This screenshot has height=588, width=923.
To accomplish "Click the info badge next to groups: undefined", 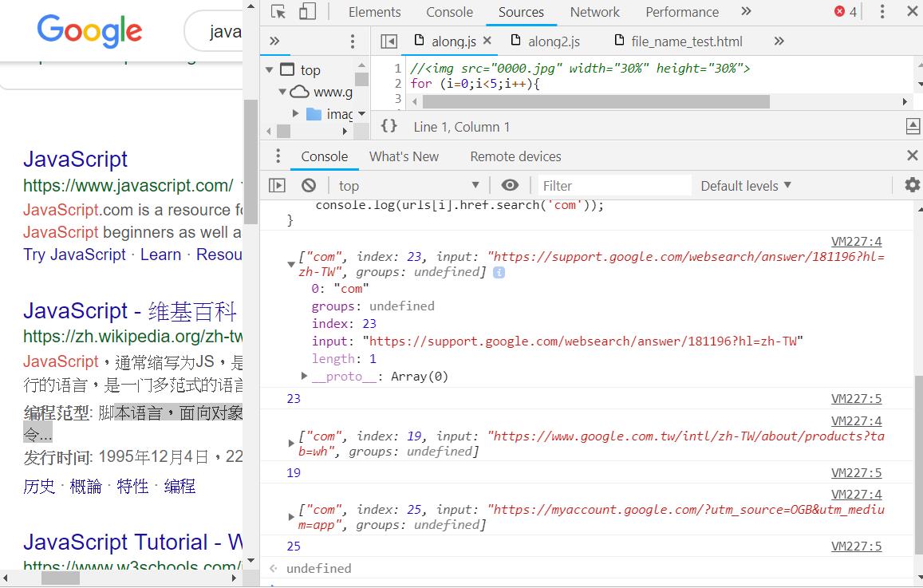I will tap(499, 273).
